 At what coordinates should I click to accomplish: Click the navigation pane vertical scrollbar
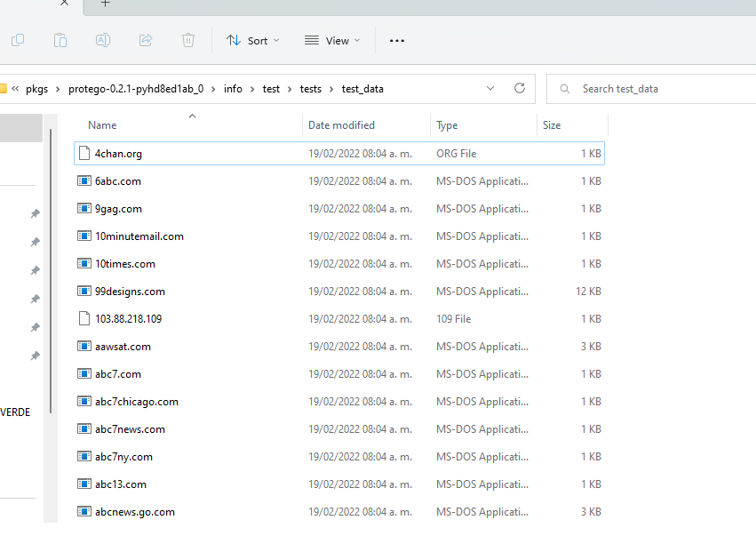tap(51, 271)
